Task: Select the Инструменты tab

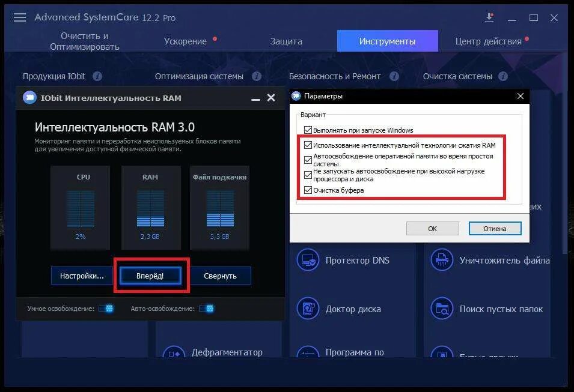Action: pos(387,41)
